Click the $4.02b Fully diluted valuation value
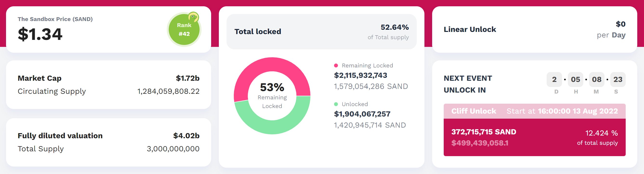Image resolution: width=644 pixels, height=174 pixels. (x=186, y=136)
